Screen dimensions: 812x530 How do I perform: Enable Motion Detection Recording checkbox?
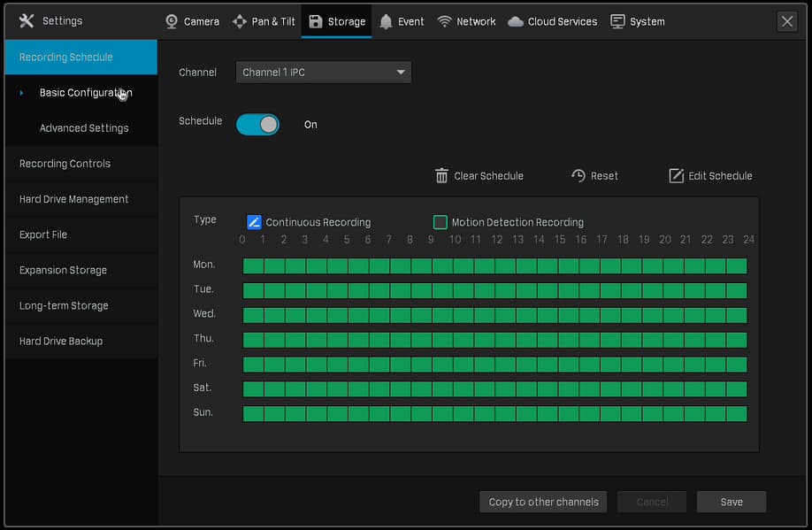coord(440,223)
